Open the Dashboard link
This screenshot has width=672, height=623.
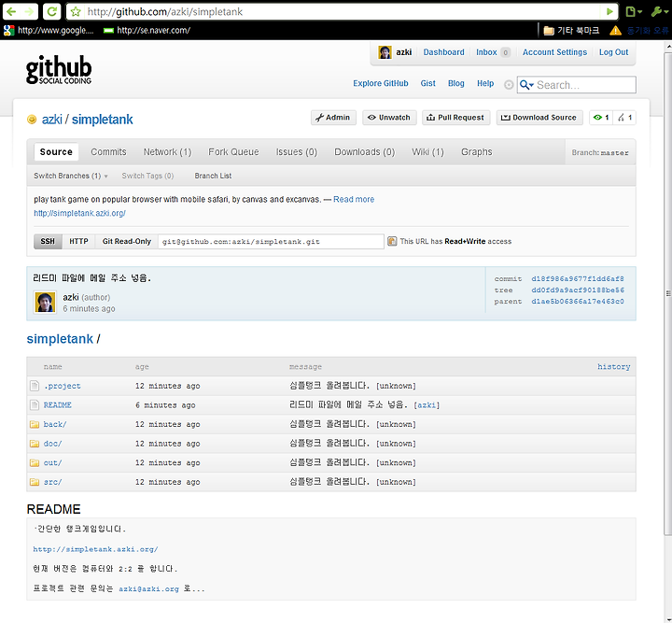pyautogui.click(x=443, y=52)
